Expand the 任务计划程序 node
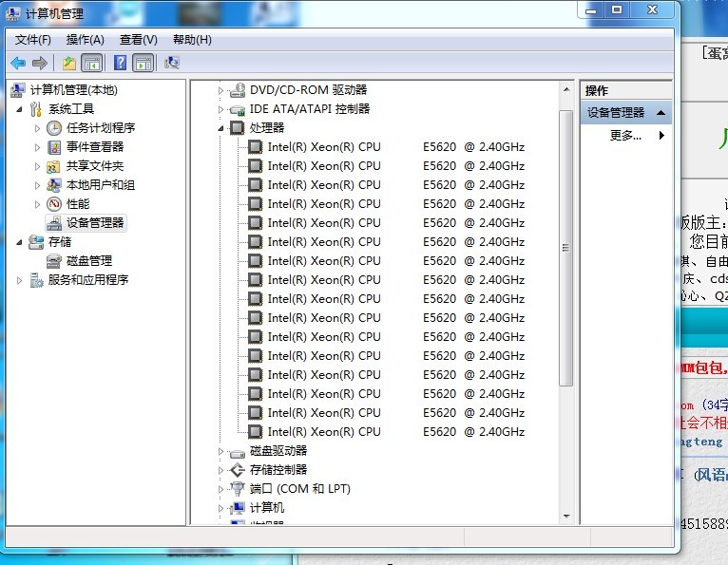The width and height of the screenshot is (728, 565). (37, 128)
